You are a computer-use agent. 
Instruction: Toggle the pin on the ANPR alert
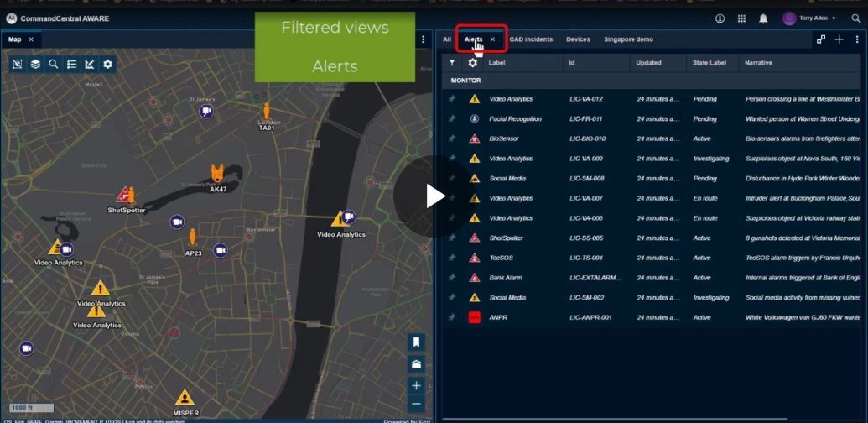[x=451, y=317]
